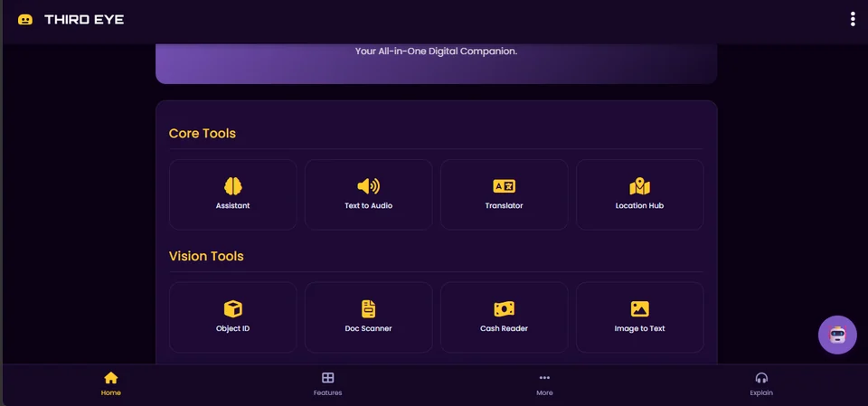Click the Features grid icon
Image resolution: width=868 pixels, height=406 pixels.
pos(327,378)
